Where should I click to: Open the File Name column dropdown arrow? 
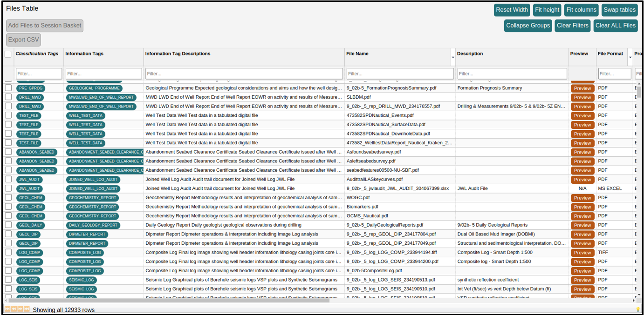click(x=453, y=57)
